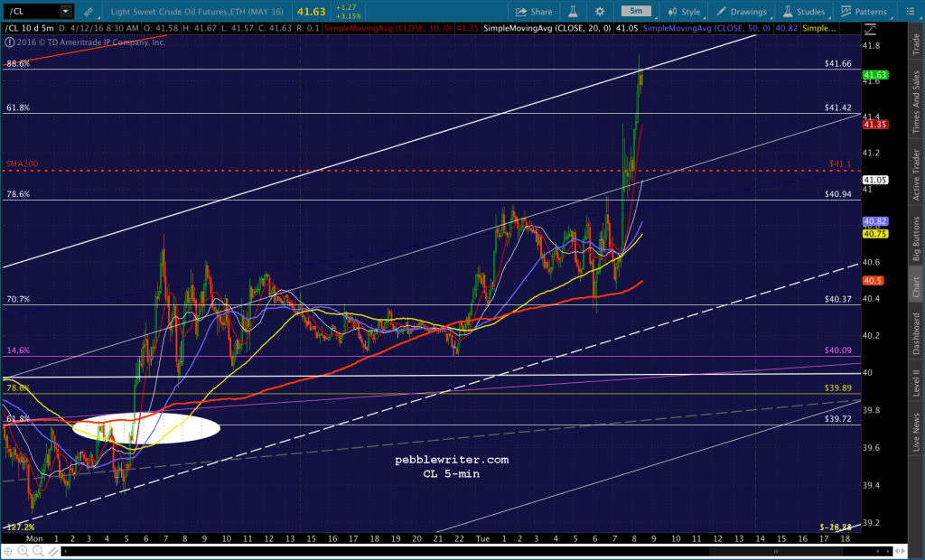Click the zoom in magnifier icon

(x=23, y=551)
